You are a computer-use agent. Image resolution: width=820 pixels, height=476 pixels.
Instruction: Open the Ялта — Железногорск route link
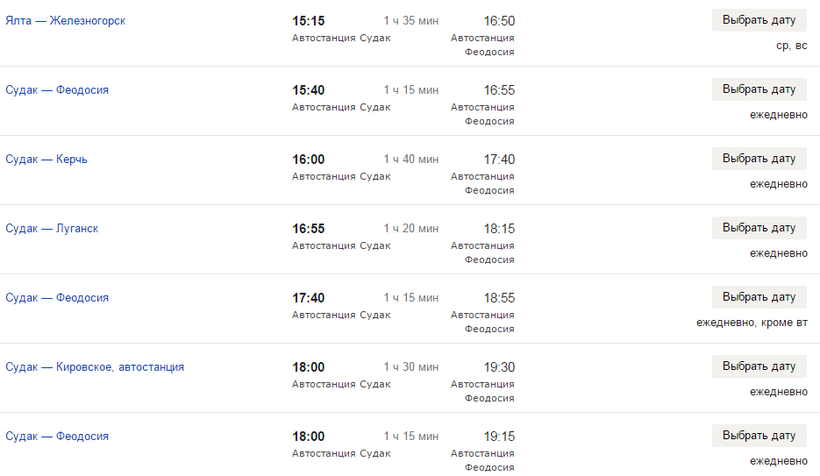[65, 21]
